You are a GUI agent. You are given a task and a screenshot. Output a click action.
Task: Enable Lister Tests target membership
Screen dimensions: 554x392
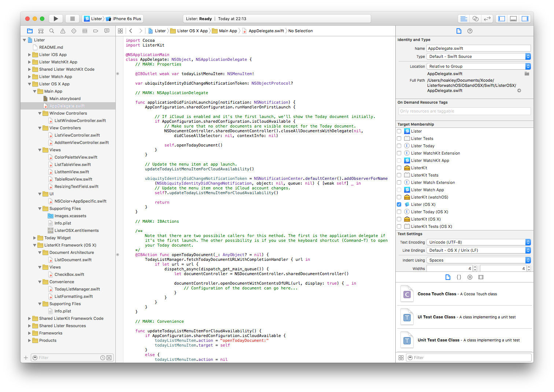pos(399,138)
